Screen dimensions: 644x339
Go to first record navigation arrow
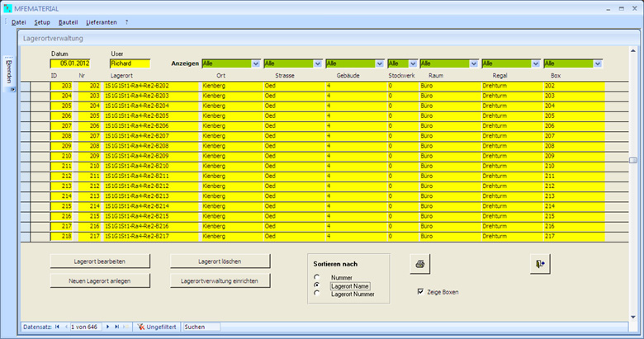tap(57, 327)
